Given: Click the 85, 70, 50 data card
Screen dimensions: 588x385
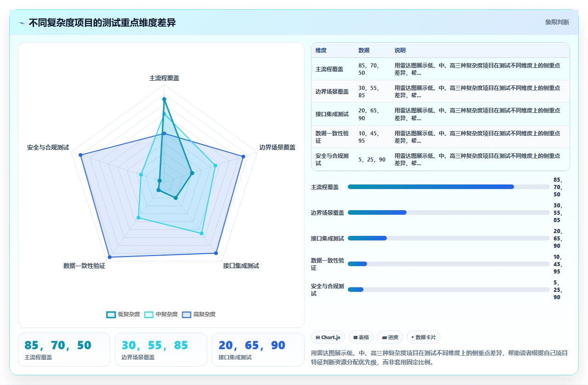Looking at the screenshot, I should point(64,350).
